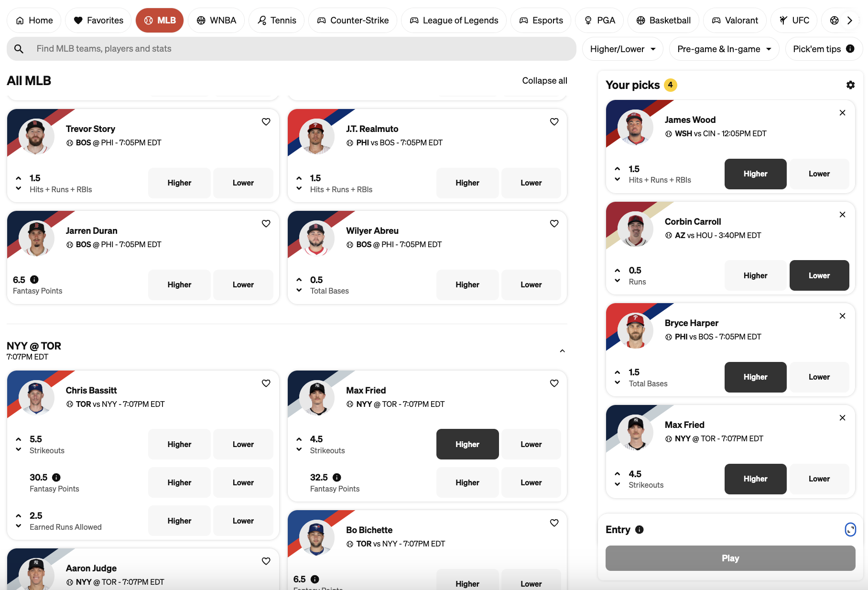
Task: Select Higher for Bo Bichette Fantasy Points
Action: point(467,579)
